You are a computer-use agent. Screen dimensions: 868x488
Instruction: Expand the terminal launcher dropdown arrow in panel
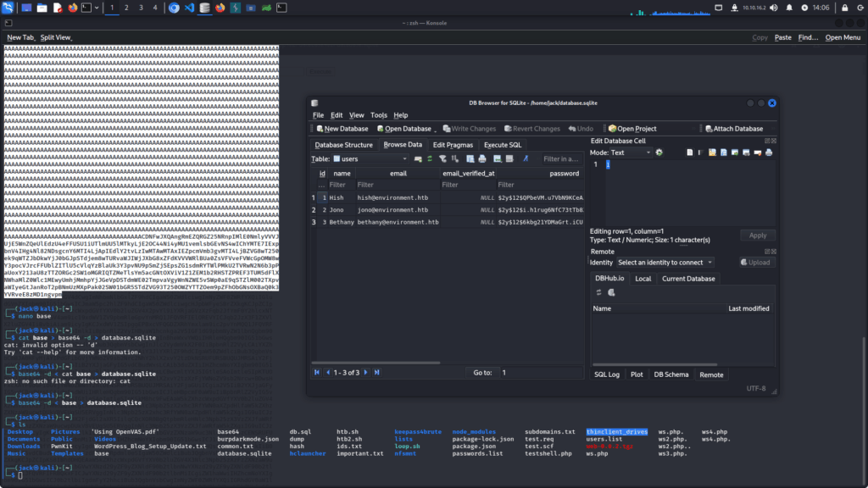click(97, 8)
